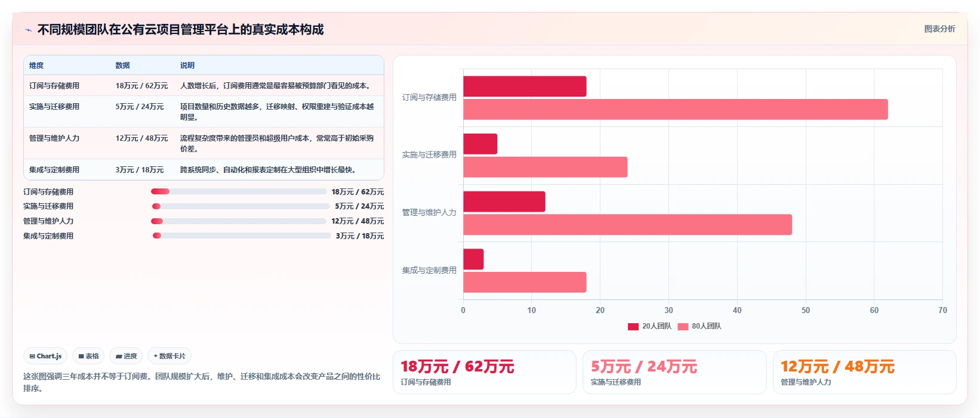
Task: Click the 图表分析 label in the header
Action: (939, 29)
